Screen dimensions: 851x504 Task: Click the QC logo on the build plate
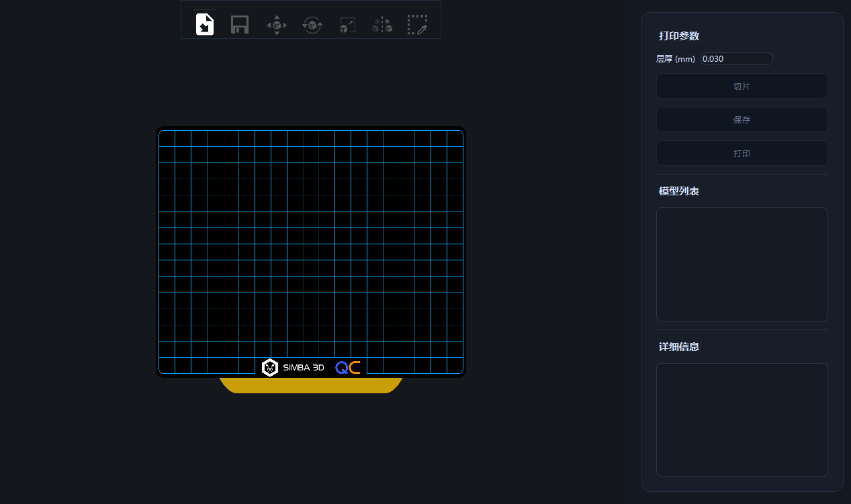point(348,367)
